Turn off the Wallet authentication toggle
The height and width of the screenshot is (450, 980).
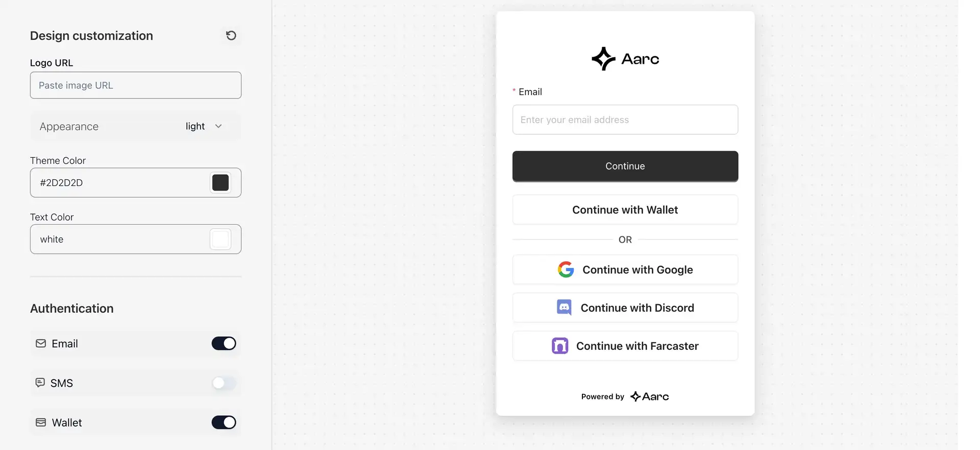tap(224, 422)
